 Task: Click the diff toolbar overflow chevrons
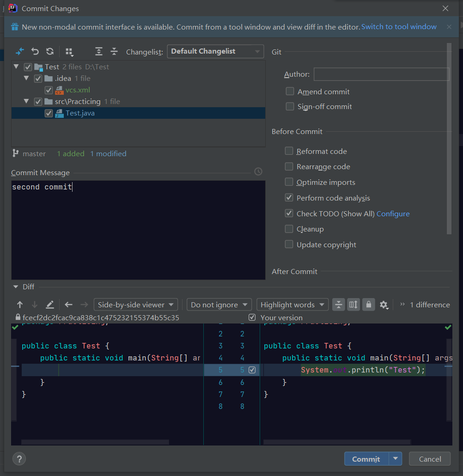coord(402,304)
